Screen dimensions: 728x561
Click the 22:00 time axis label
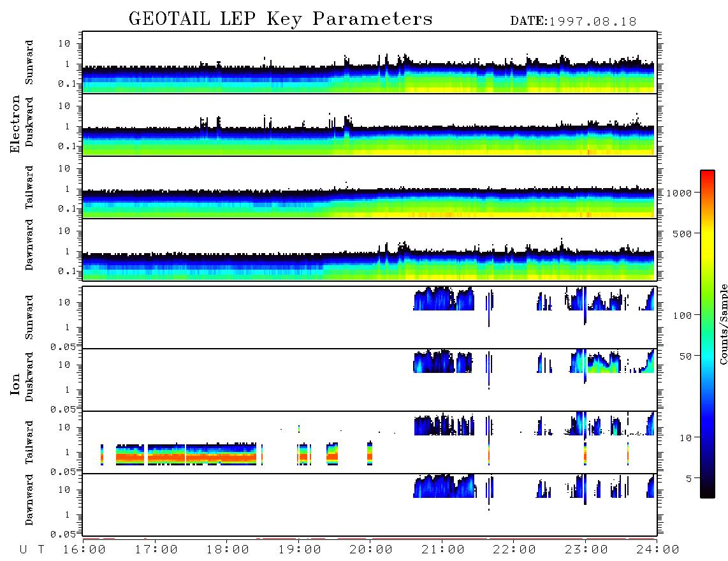tap(514, 550)
